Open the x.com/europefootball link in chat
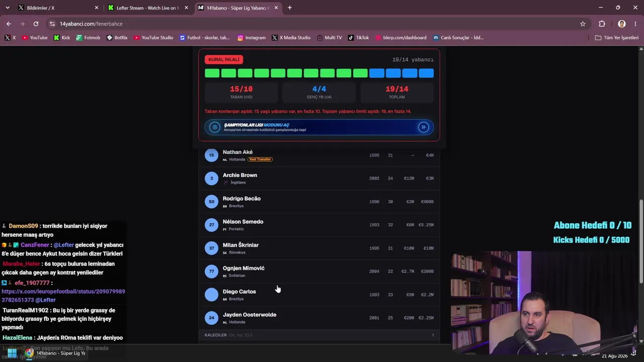The image size is (644, 362). (63, 296)
